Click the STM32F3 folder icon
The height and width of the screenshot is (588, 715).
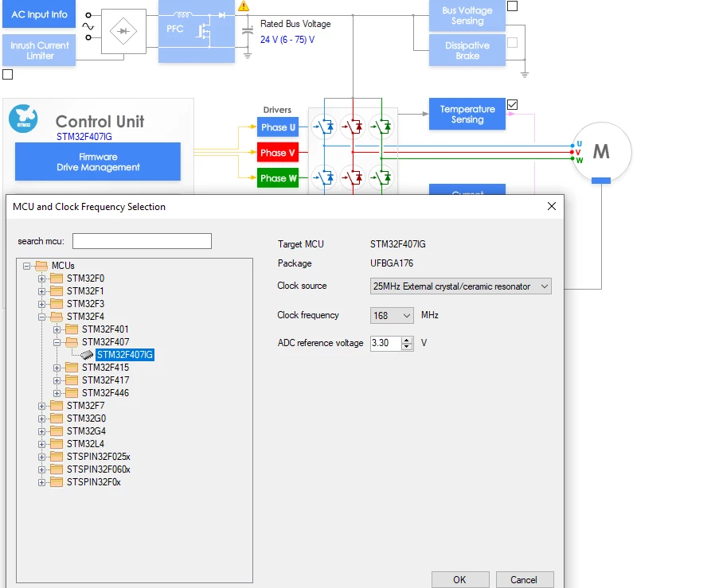(x=57, y=304)
